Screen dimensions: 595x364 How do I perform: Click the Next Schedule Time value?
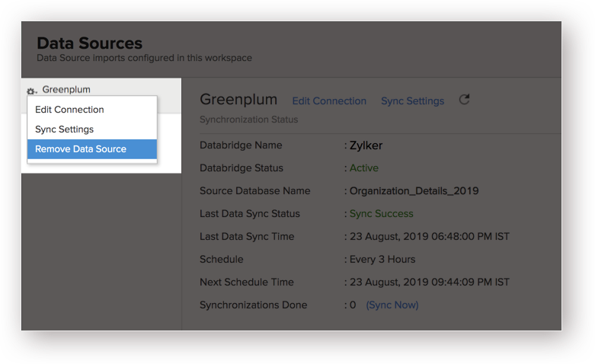[x=430, y=282]
